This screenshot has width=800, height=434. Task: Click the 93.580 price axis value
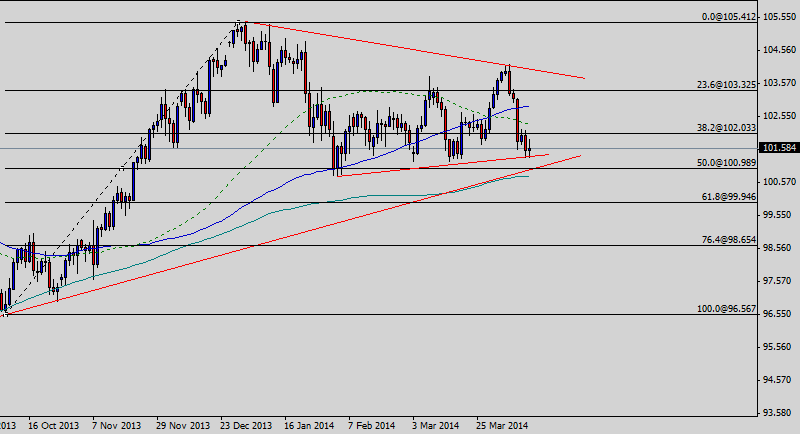pos(780,412)
